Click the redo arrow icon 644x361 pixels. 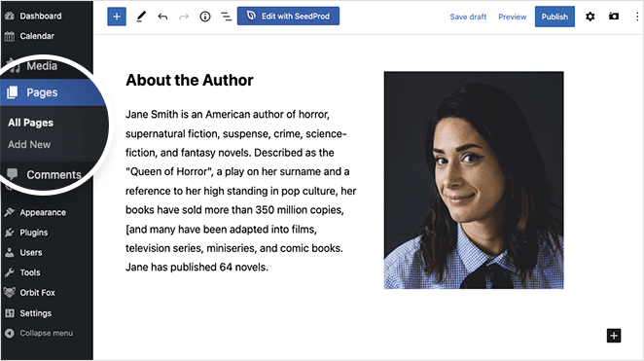184,17
